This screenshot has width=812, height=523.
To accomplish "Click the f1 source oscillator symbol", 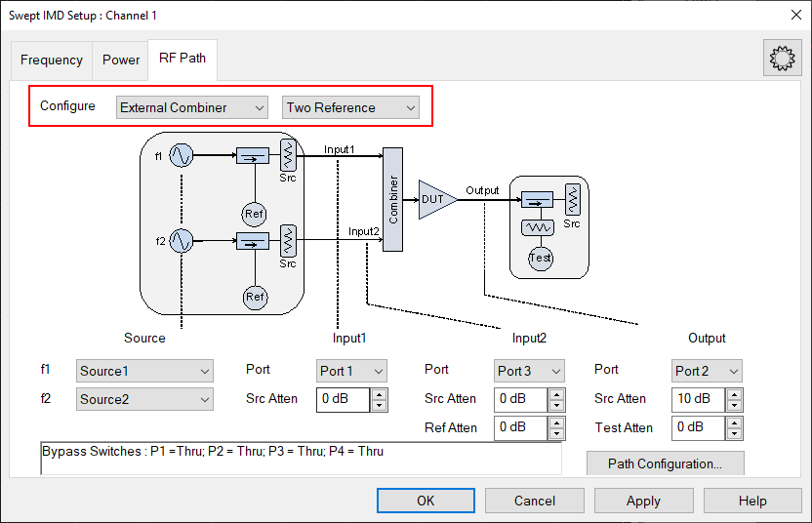I will 182,155.
